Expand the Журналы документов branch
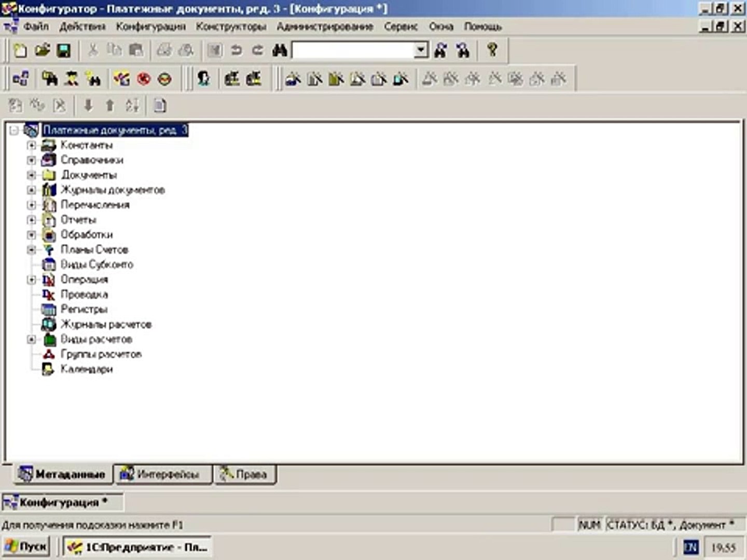Screen dimensions: 747x560 31,190
